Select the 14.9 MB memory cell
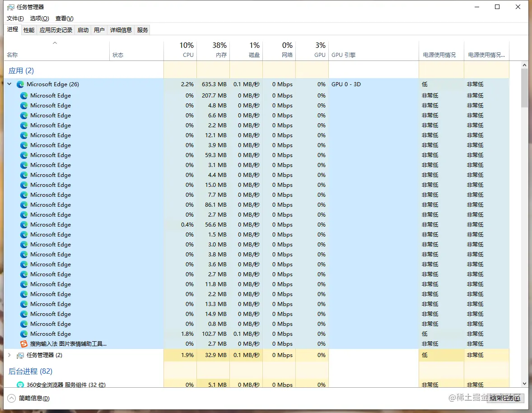The height and width of the screenshot is (413, 532). [x=213, y=314]
